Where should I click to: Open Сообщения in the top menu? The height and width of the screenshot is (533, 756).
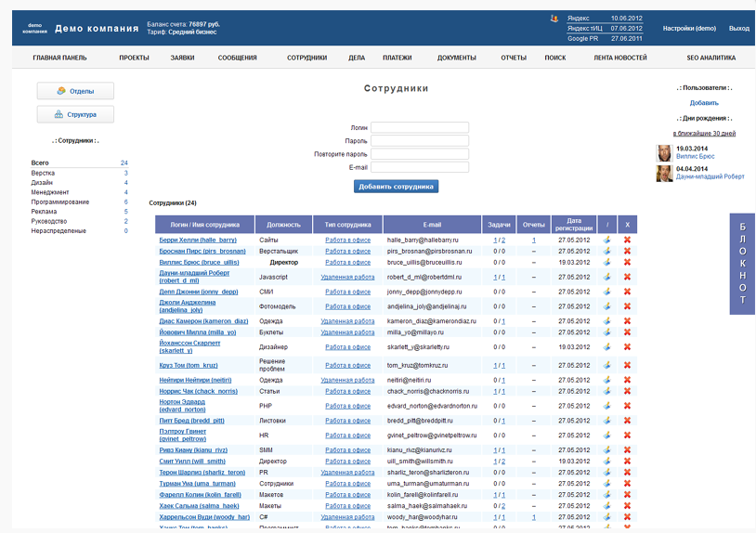[237, 58]
